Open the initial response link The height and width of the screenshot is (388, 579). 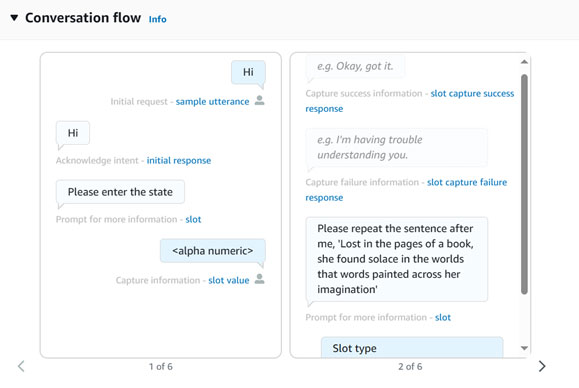pos(179,161)
